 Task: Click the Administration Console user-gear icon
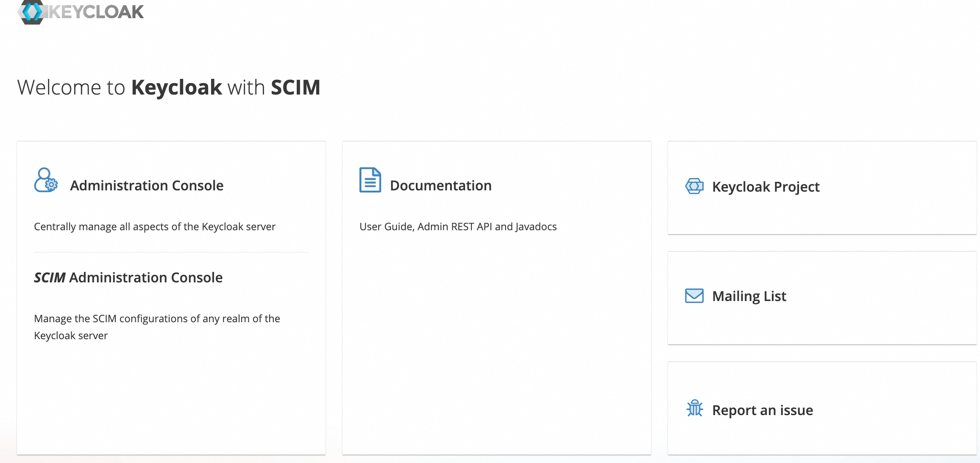(46, 180)
